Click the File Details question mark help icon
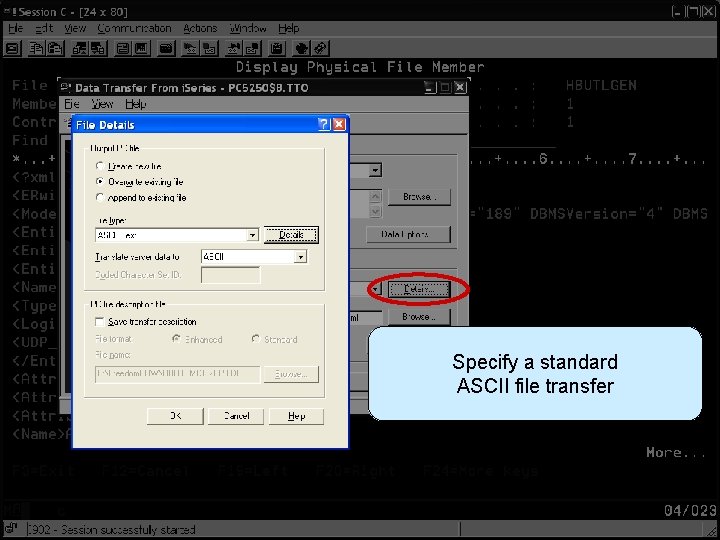 click(324, 124)
